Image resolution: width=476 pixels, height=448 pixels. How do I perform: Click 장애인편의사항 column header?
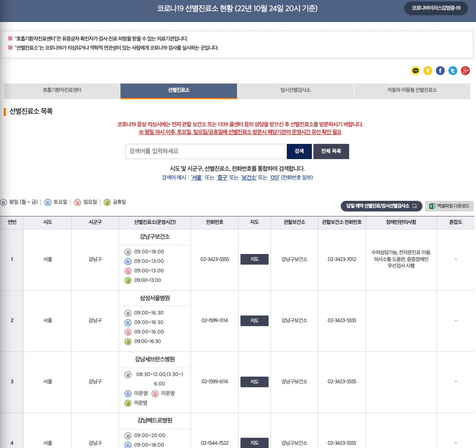click(401, 222)
